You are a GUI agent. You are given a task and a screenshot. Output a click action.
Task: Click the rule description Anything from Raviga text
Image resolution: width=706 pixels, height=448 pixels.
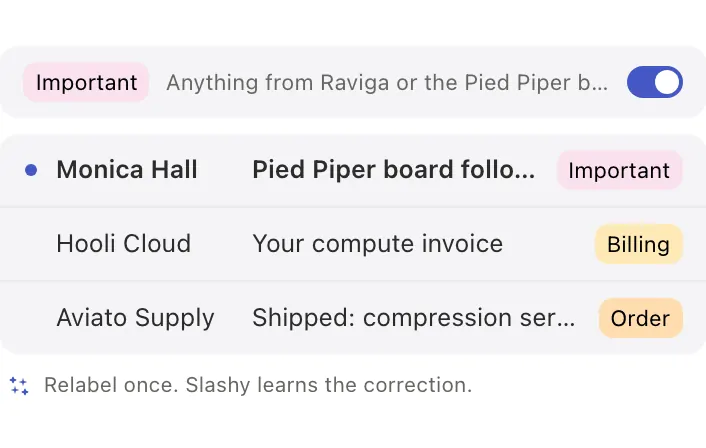387,83
